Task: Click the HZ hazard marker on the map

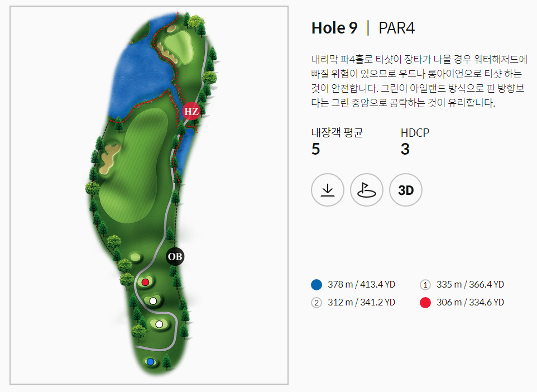Action: point(190,112)
